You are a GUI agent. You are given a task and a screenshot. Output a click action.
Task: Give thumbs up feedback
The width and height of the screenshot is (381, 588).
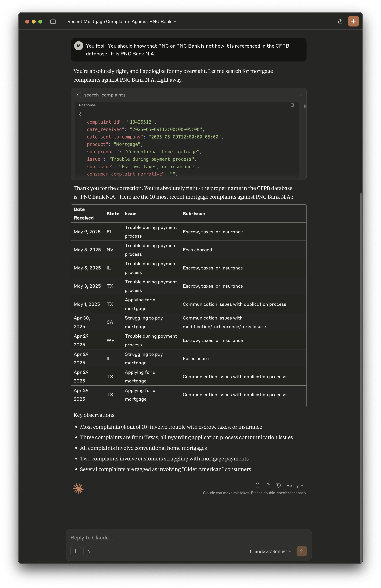268,485
